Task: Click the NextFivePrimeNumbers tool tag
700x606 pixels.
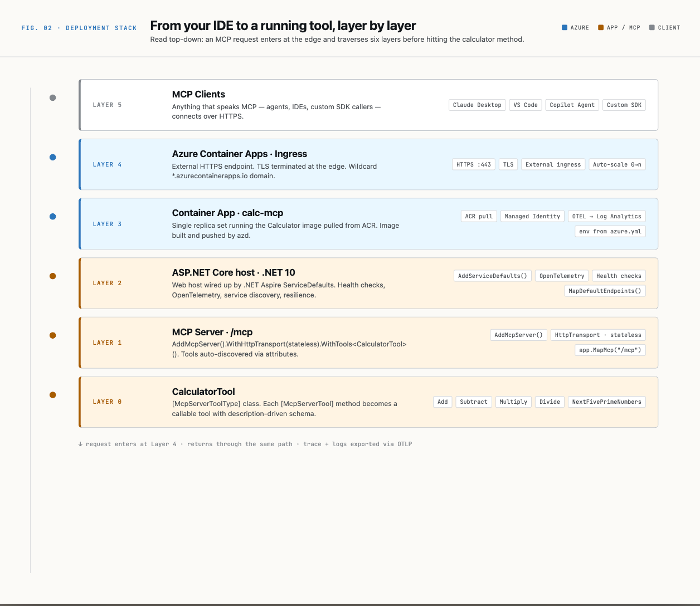Action: (607, 402)
